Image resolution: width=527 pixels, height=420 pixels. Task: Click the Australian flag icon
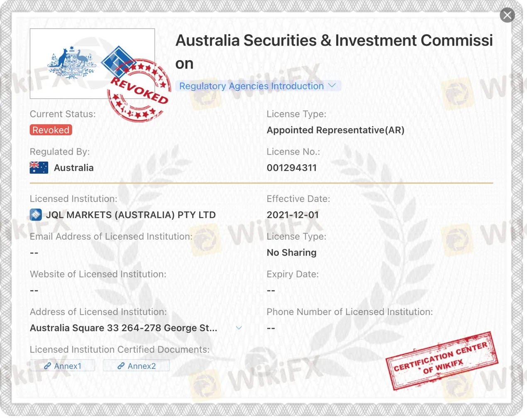39,168
